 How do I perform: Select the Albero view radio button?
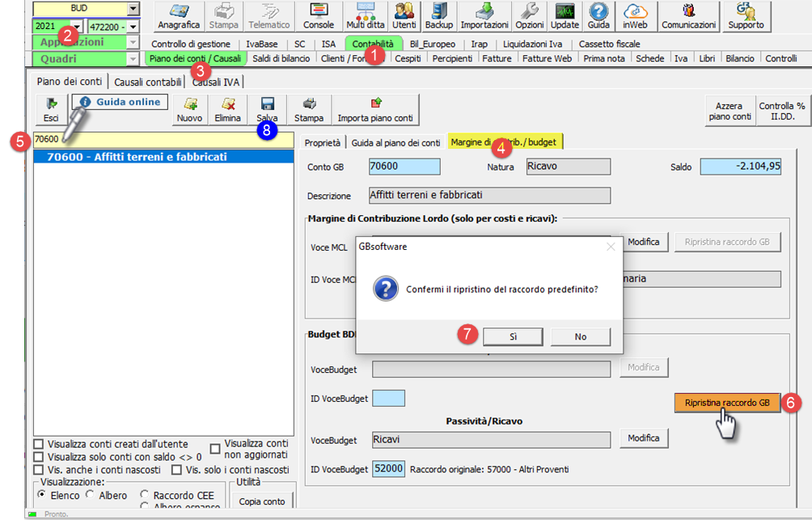pyautogui.click(x=91, y=495)
